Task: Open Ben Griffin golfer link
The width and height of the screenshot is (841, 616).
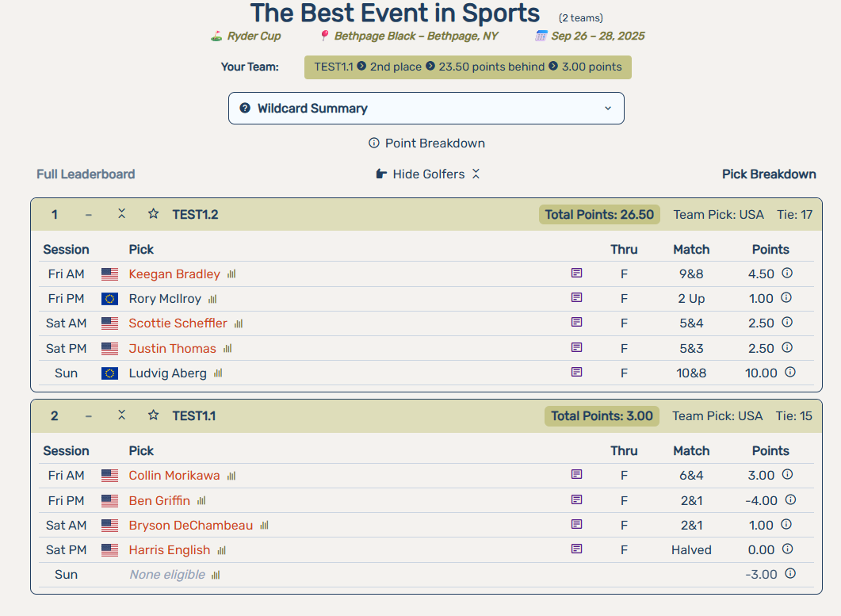Action: pyautogui.click(x=159, y=500)
